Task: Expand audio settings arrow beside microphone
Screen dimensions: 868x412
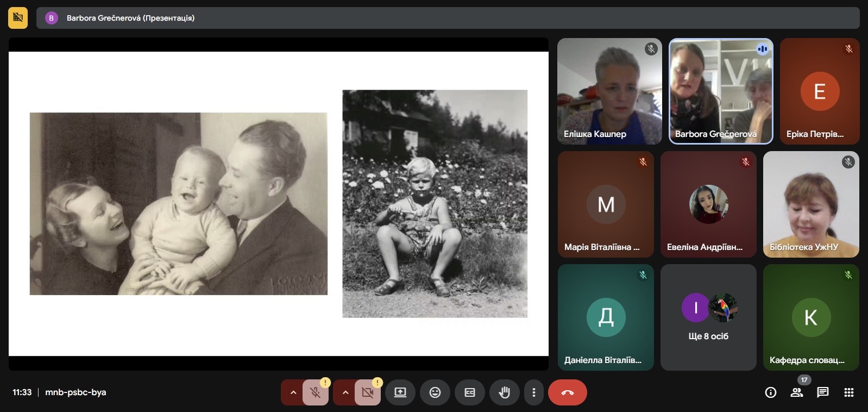Action: tap(293, 392)
